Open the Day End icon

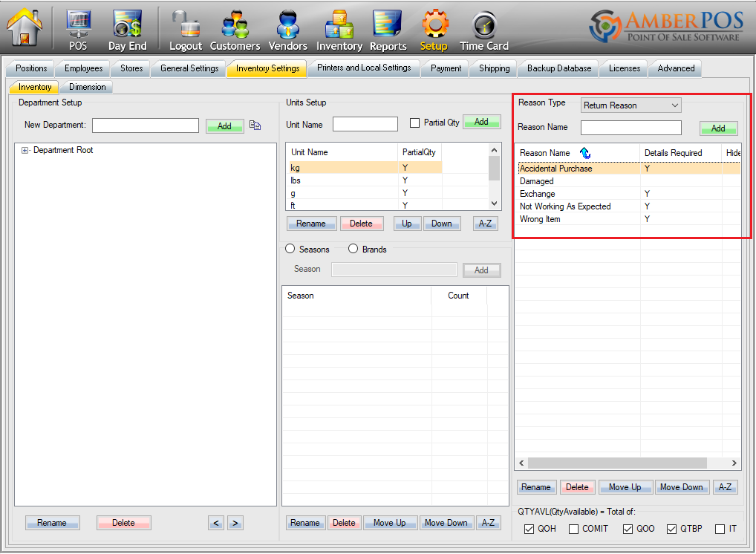click(127, 30)
